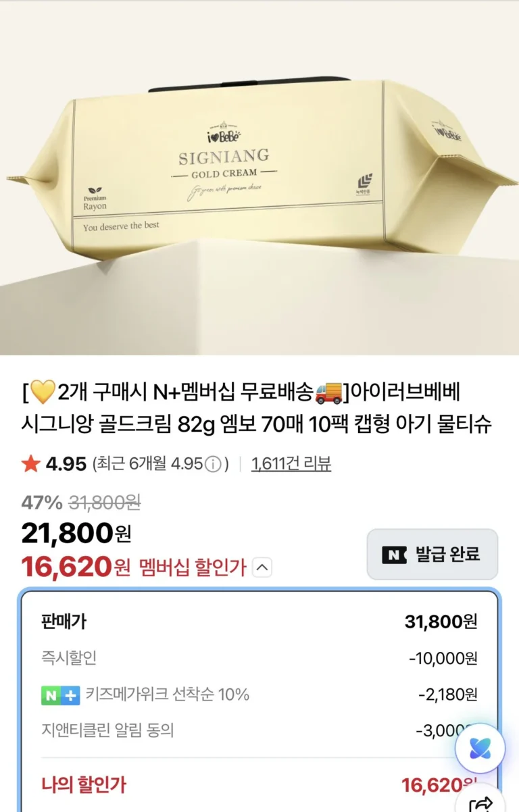
Task: Tap the red star rating icon
Action: pyautogui.click(x=30, y=463)
